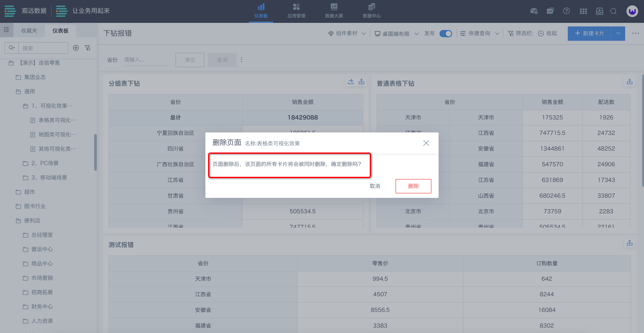Open the 快捷查询 dropdown
644x333 pixels.
(479, 33)
